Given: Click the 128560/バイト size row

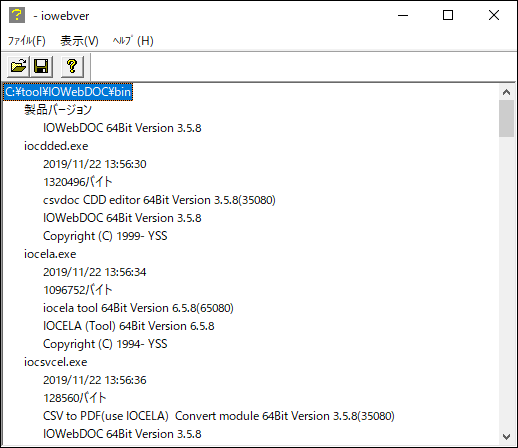Looking at the screenshot, I should (x=75, y=398).
